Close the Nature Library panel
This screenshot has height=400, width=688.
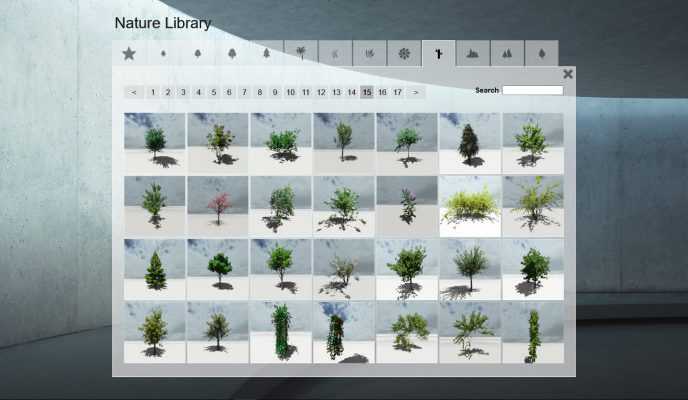[x=568, y=74]
